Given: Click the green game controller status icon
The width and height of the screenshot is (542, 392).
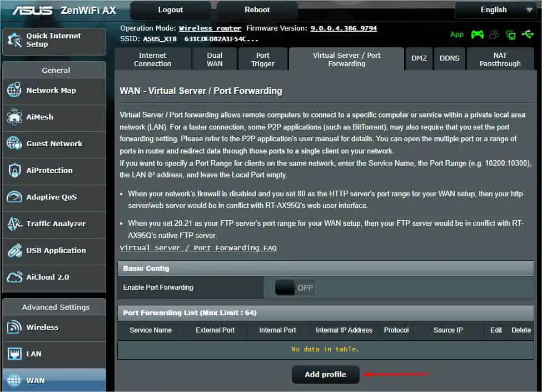Looking at the screenshot, I should pyautogui.click(x=478, y=34).
